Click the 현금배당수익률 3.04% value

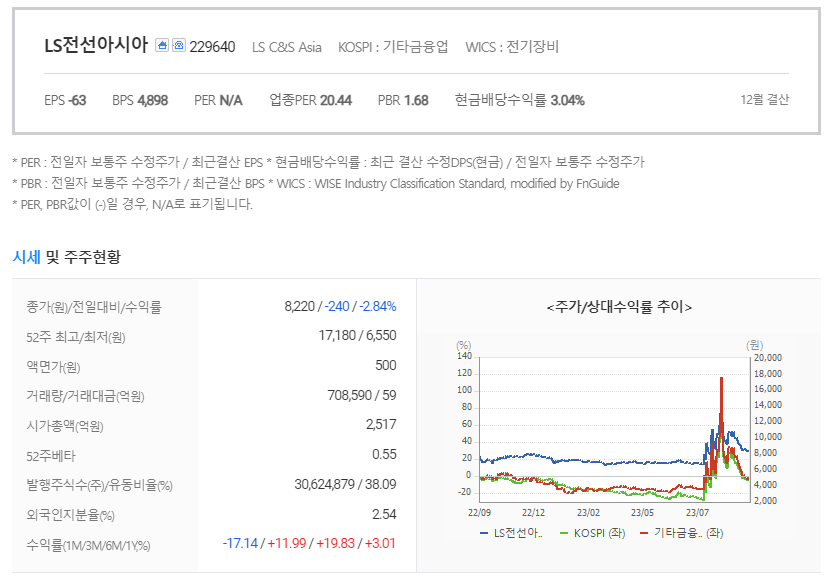tap(519, 100)
